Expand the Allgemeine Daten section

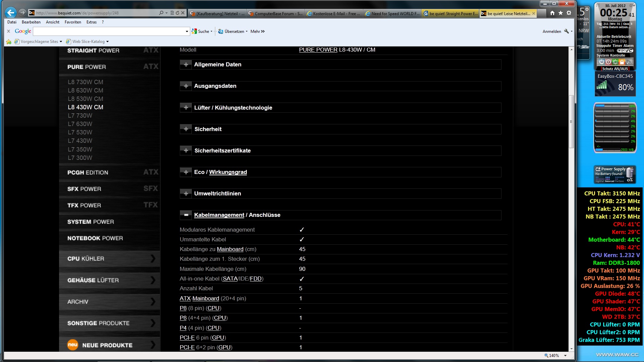click(186, 64)
